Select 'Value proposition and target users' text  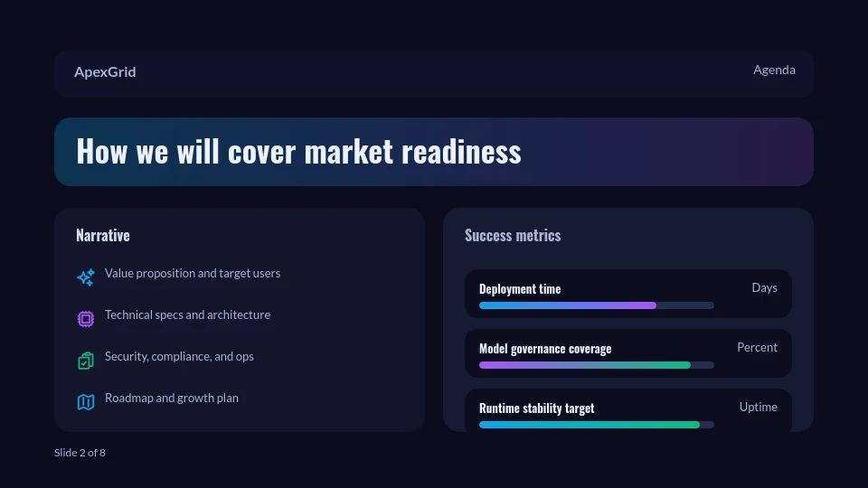(193, 273)
